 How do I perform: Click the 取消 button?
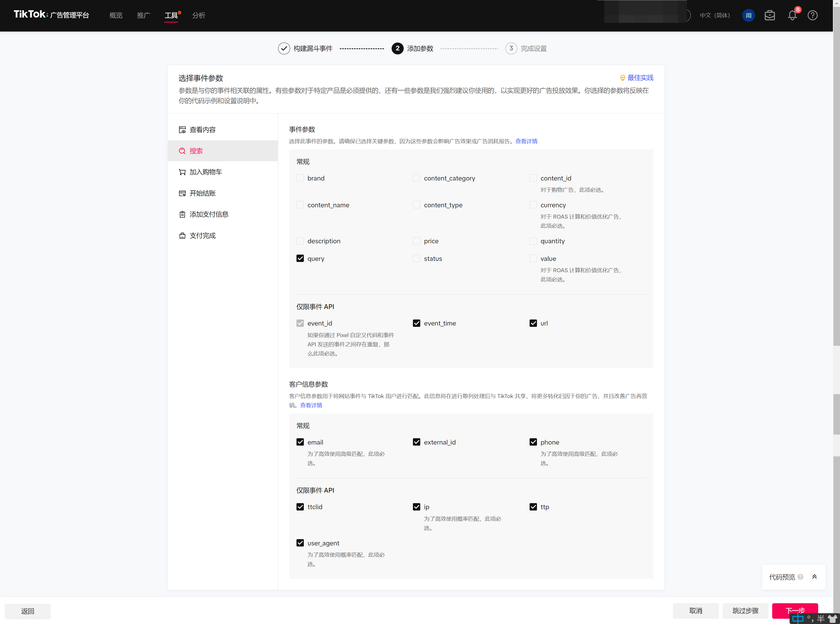pos(696,611)
